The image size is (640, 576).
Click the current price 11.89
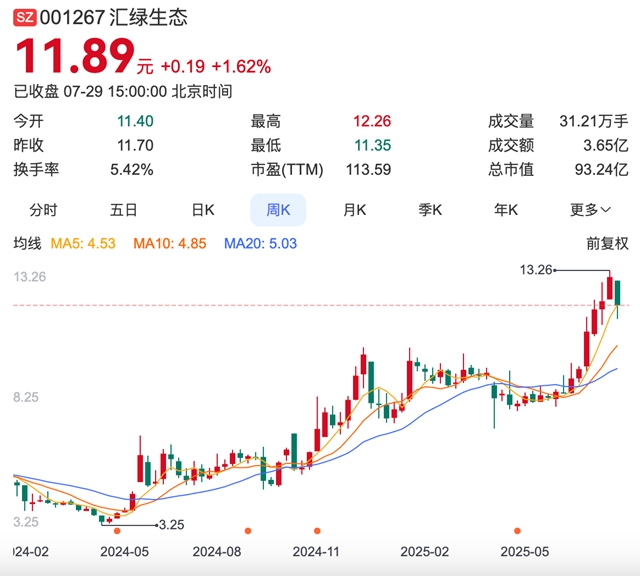75,56
